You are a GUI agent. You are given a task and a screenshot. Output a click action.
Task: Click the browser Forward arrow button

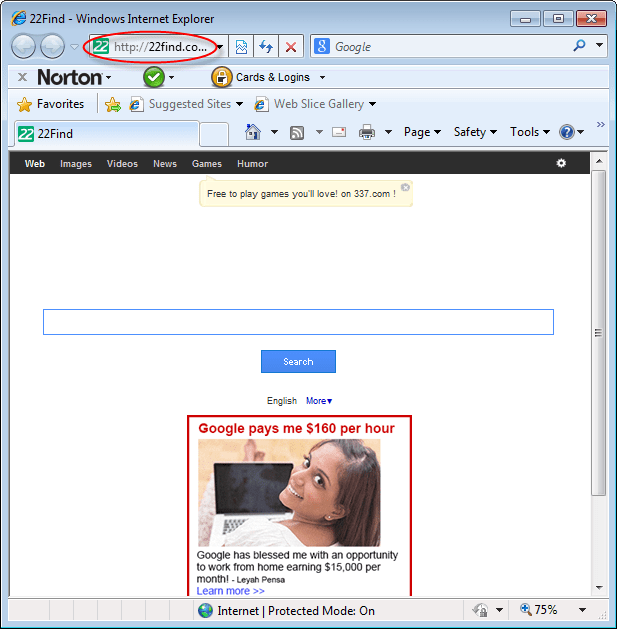53,47
